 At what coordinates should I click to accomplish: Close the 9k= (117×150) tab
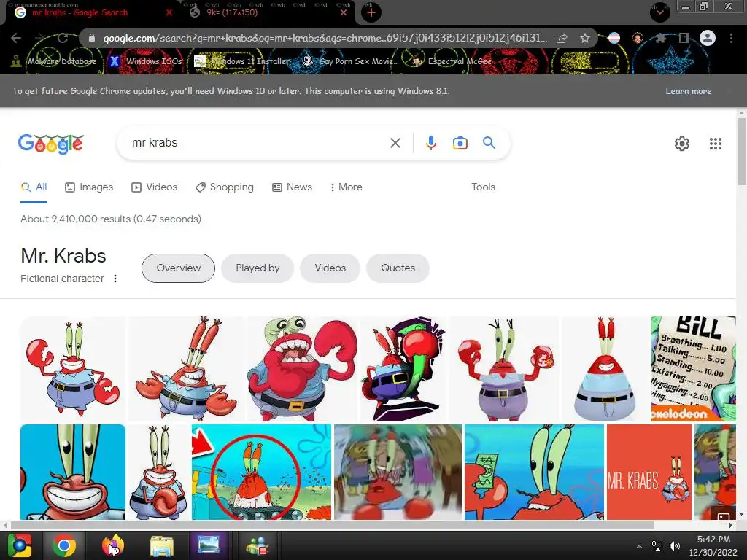(344, 13)
